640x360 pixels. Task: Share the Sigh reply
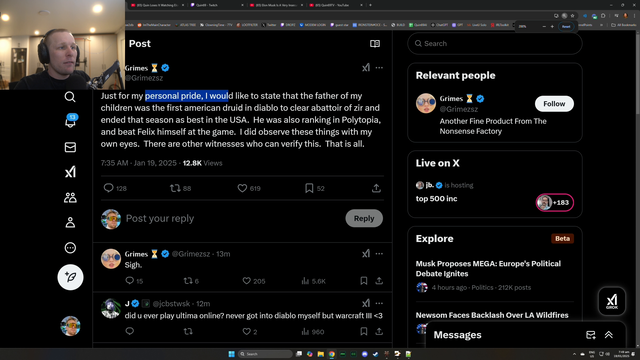tap(379, 281)
